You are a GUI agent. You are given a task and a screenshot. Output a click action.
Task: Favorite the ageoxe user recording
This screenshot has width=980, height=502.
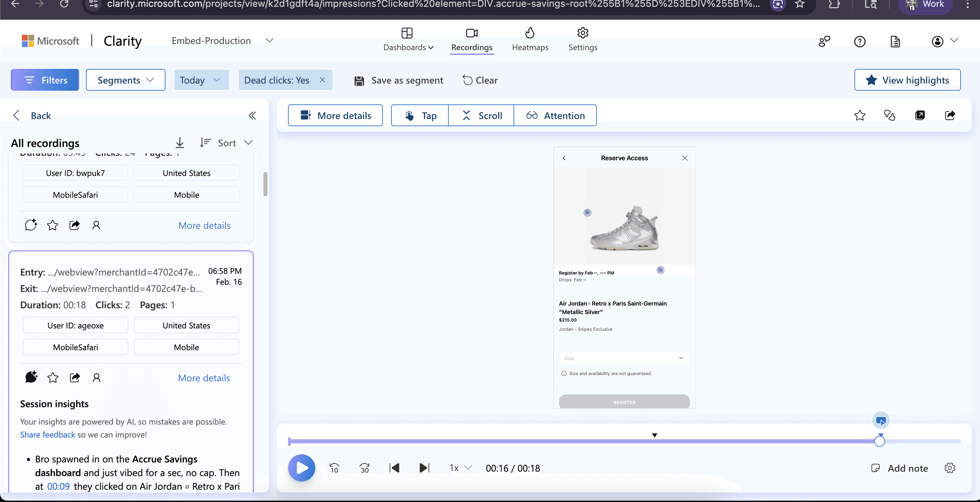tap(53, 378)
